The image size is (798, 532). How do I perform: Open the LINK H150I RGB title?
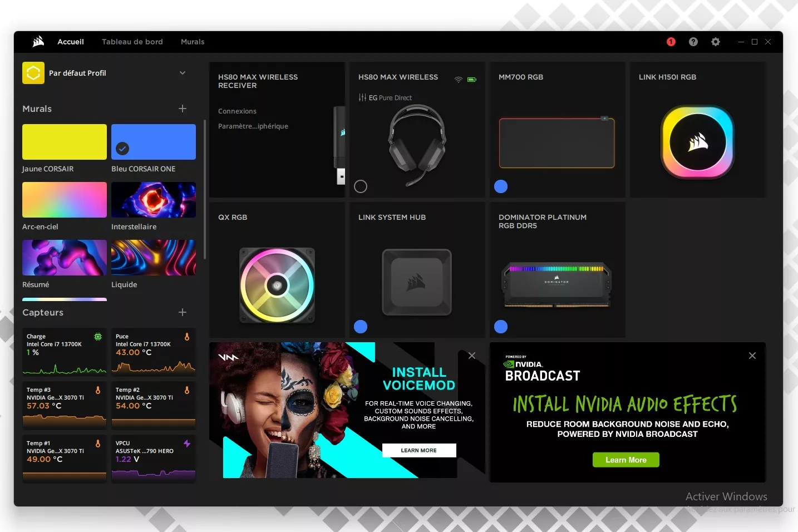(x=667, y=77)
